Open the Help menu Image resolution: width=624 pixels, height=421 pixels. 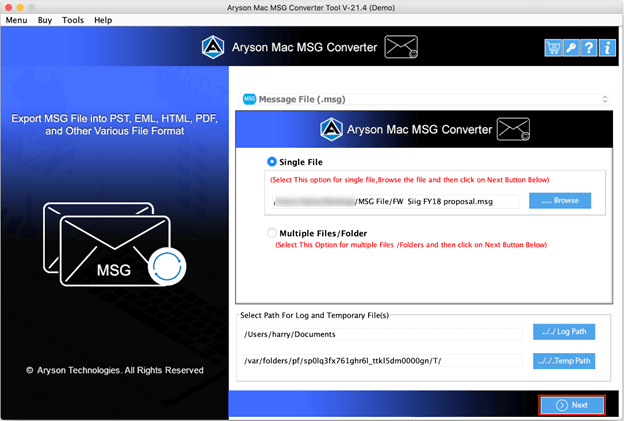[x=103, y=20]
